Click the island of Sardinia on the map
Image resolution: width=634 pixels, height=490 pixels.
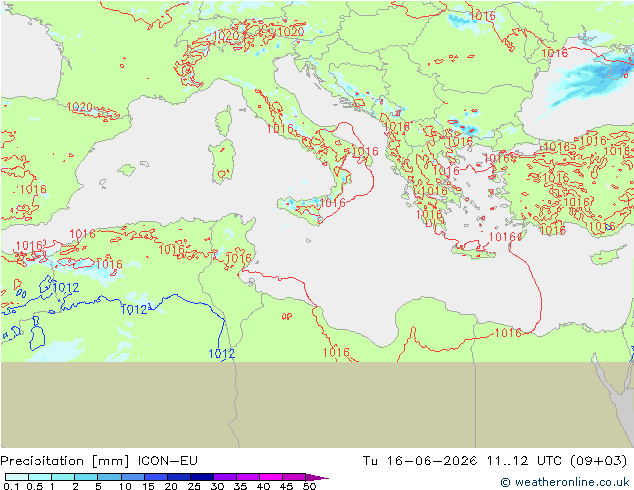point(222,161)
